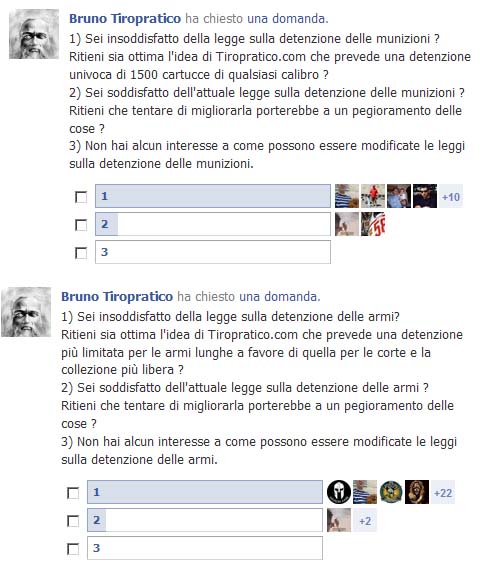Open Bruno Tiropratico's avatar in the second post

click(x=26, y=312)
